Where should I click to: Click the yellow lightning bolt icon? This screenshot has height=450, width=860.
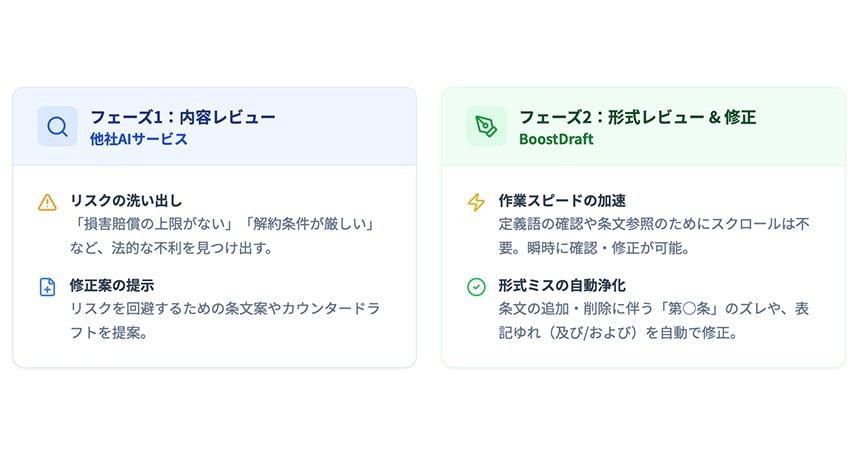click(x=476, y=202)
